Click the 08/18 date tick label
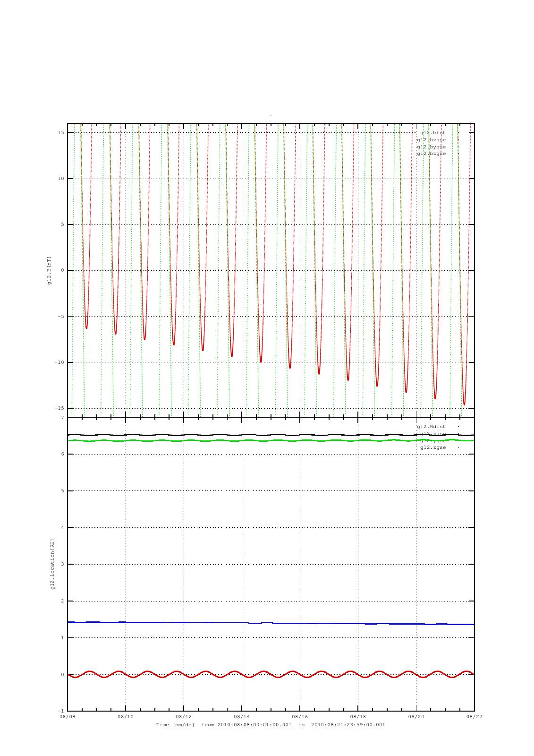534x756 pixels. click(x=358, y=717)
